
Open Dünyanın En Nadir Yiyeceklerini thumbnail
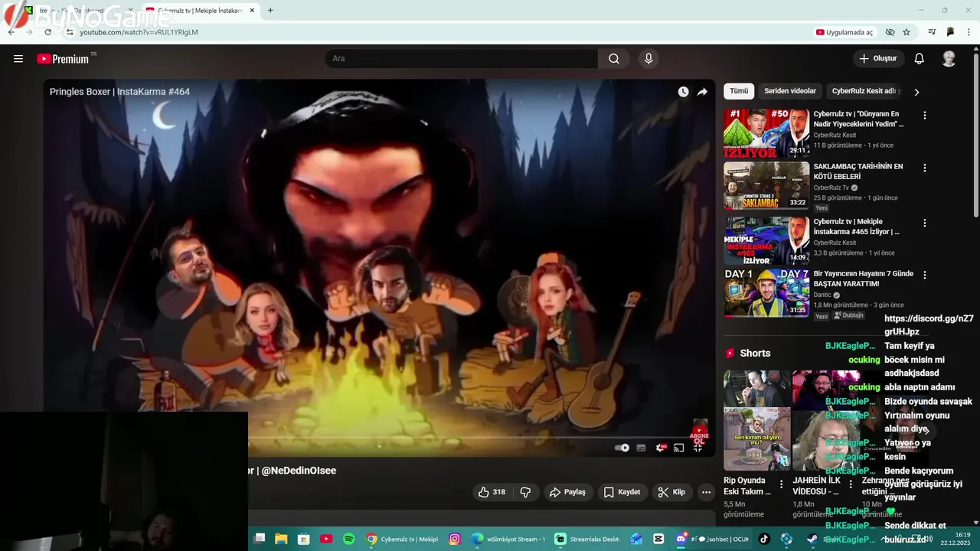(x=766, y=133)
